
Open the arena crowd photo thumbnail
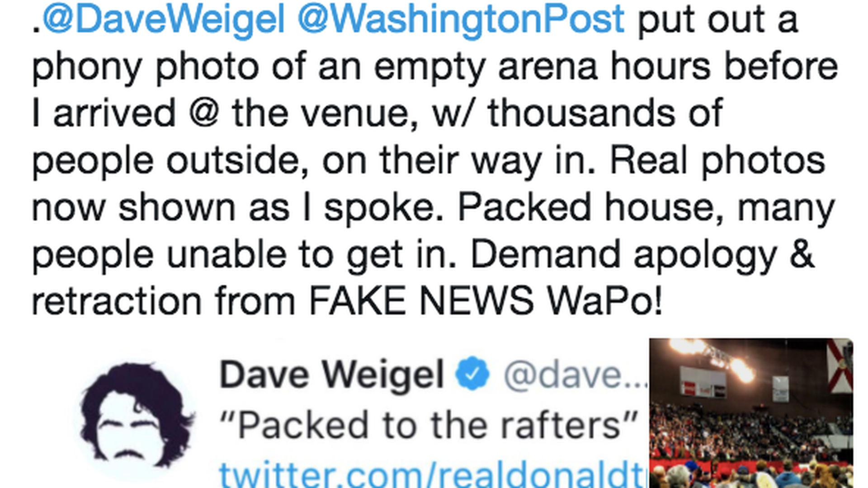[x=751, y=413]
